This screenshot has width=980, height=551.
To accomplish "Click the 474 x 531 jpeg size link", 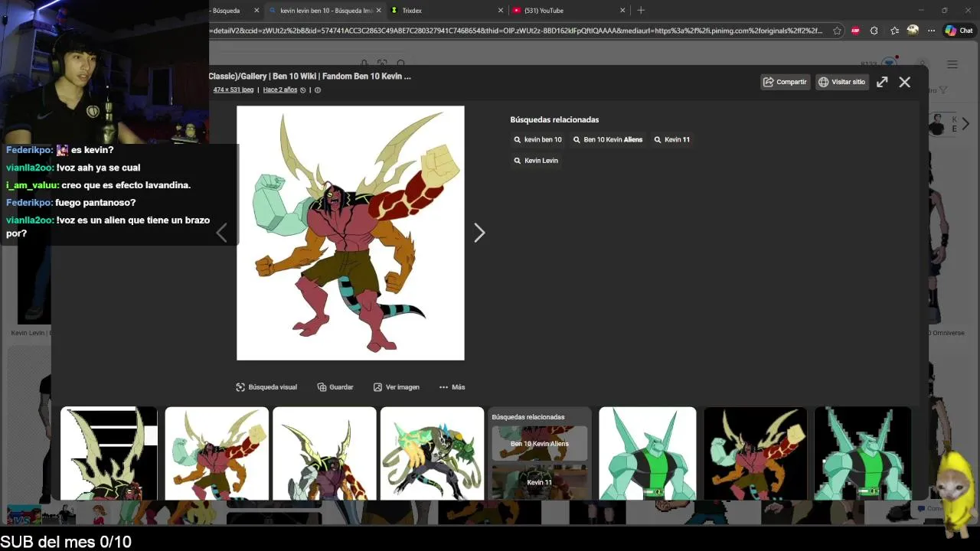I will [234, 90].
